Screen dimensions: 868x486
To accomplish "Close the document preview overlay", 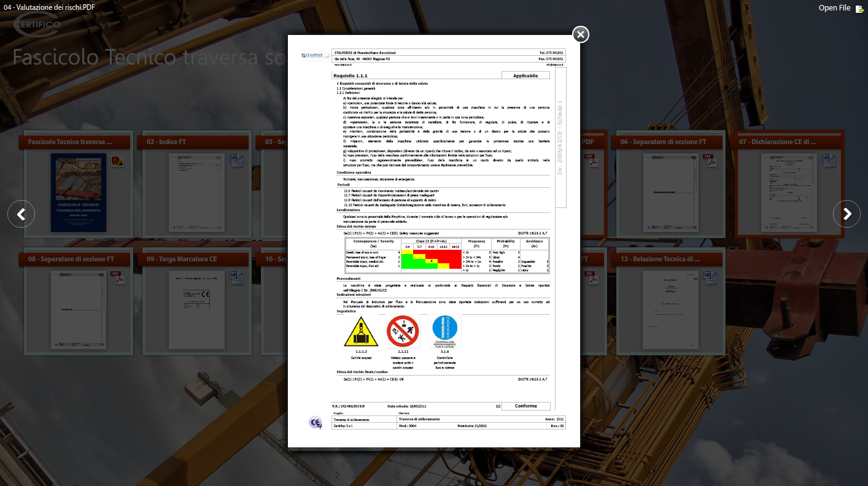I will tap(581, 34).
